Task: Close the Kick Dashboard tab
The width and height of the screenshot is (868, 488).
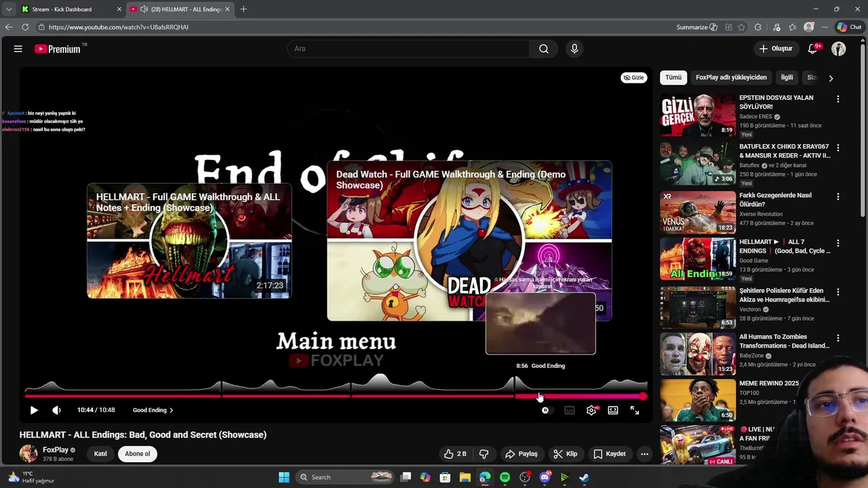Action: (119, 9)
